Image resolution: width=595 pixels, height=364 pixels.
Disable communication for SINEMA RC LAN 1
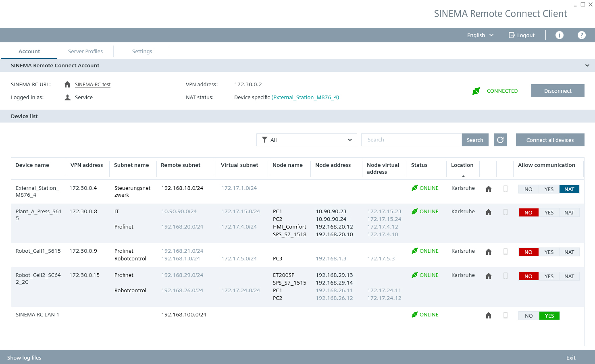coord(528,315)
